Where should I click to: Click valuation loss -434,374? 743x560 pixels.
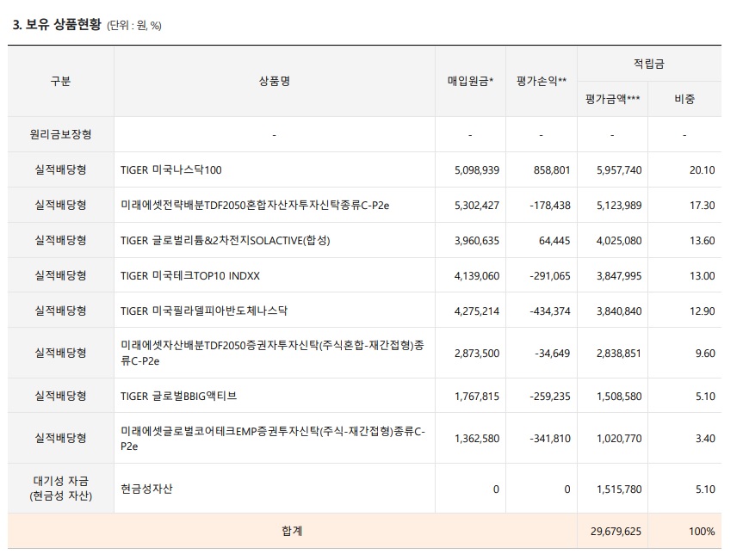click(x=550, y=311)
